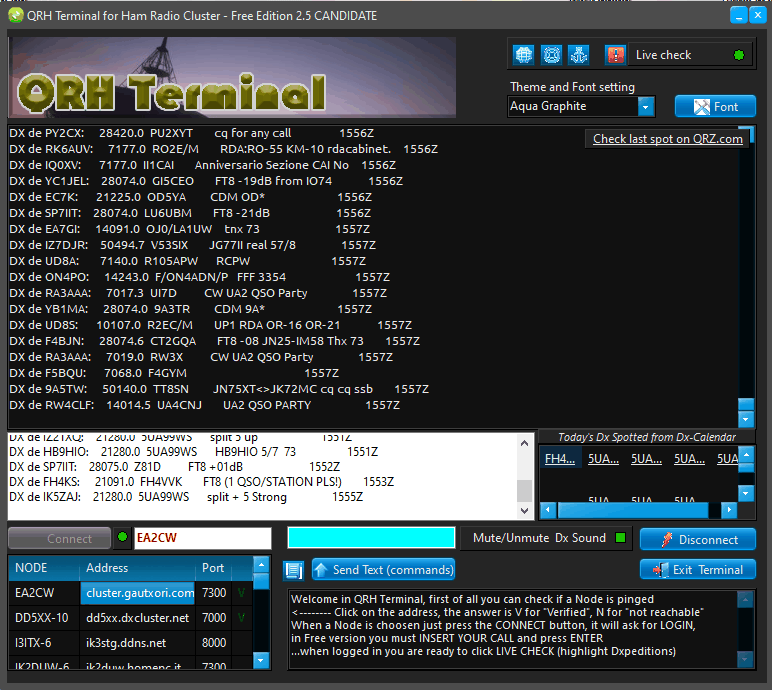Open the Check last spot on QRZ.com link
The width and height of the screenshot is (772, 690).
click(x=667, y=139)
